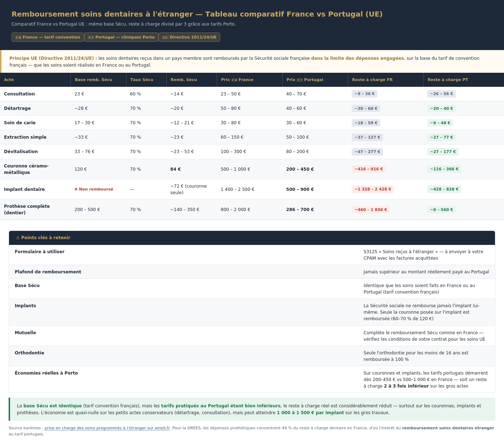
Task: Select the 'Soin de carie' row label
Action: tap(20, 123)
